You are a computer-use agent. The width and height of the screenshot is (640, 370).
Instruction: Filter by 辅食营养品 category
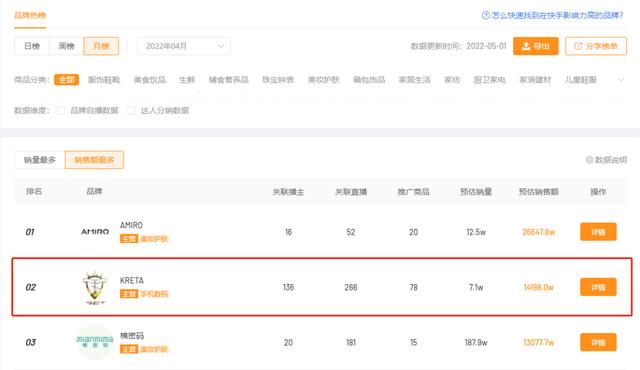click(x=229, y=80)
